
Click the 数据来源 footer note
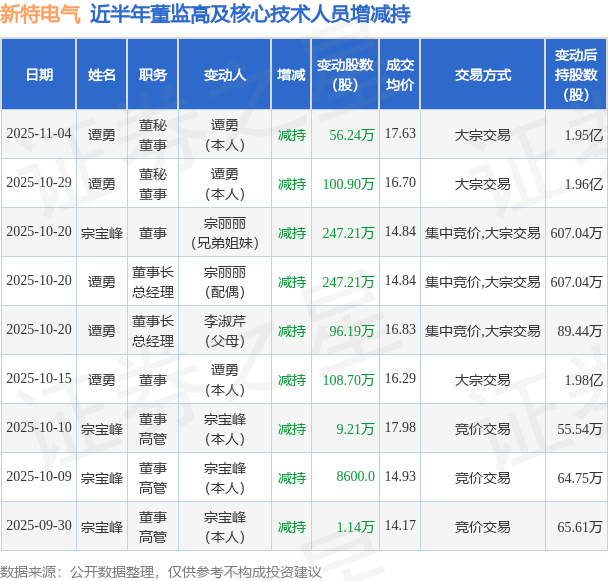161,572
